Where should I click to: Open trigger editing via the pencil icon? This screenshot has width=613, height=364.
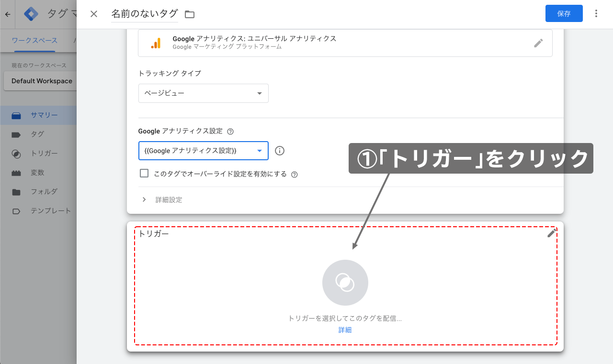pyautogui.click(x=552, y=233)
